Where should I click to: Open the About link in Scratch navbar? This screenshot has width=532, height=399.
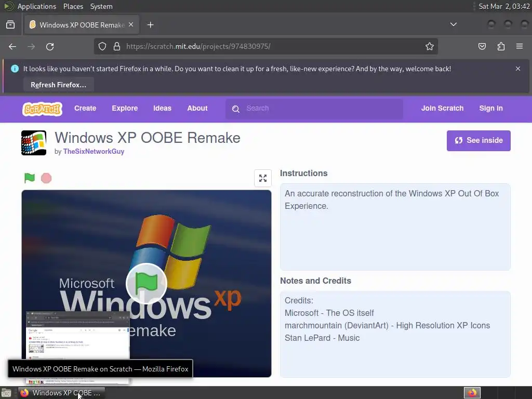197,108
